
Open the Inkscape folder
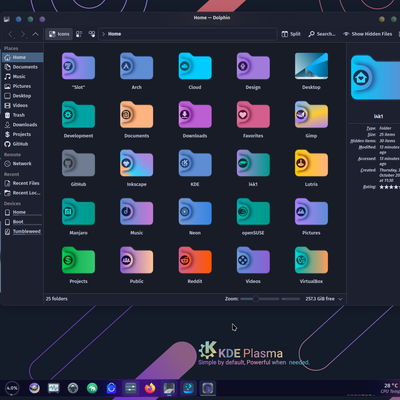(x=137, y=163)
